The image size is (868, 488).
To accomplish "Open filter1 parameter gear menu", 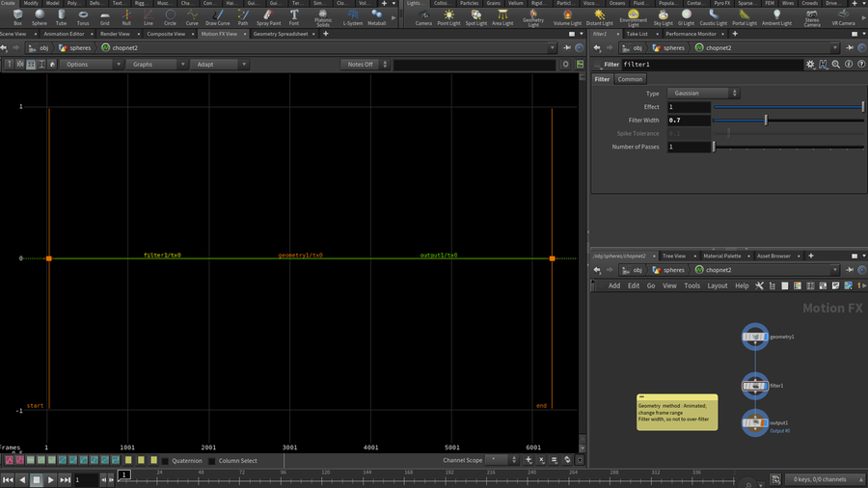I will pyautogui.click(x=810, y=65).
